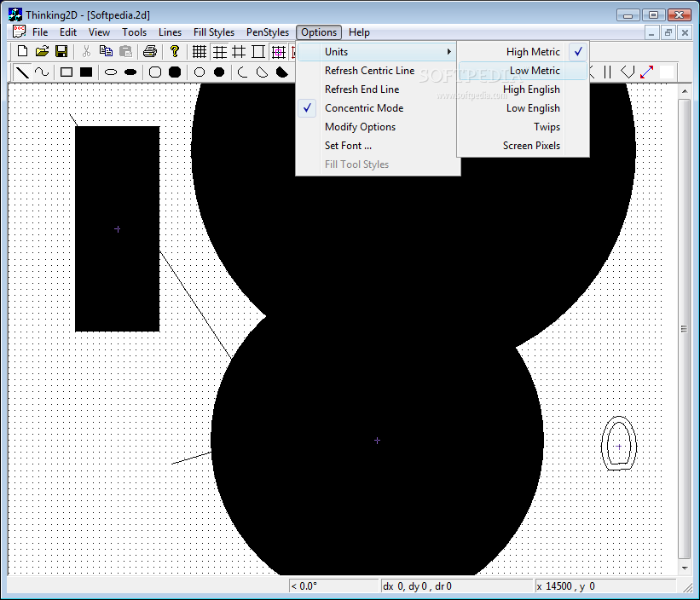Image resolution: width=700 pixels, height=600 pixels.
Task: Open the Tools menu
Action: coord(135,32)
